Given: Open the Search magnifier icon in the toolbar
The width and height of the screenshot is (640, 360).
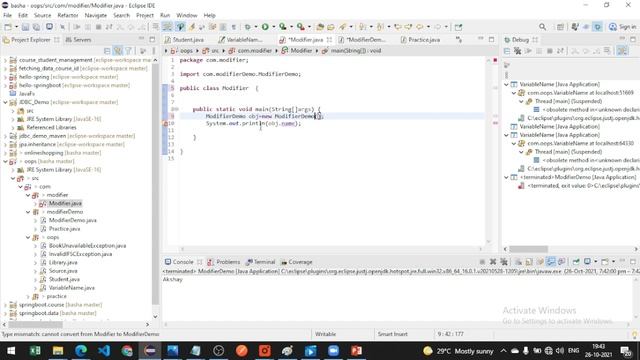Looking at the screenshot, I should [542, 27].
